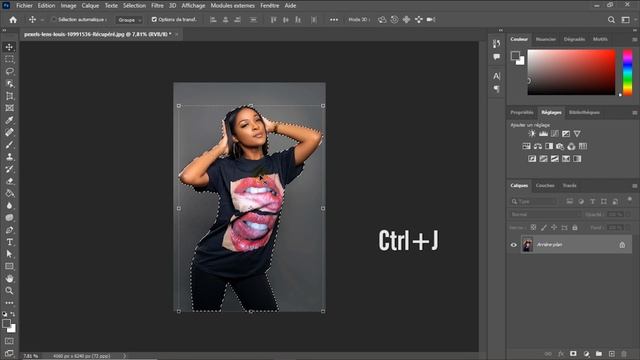Open the Search magnifier in options bar

[x=611, y=20]
